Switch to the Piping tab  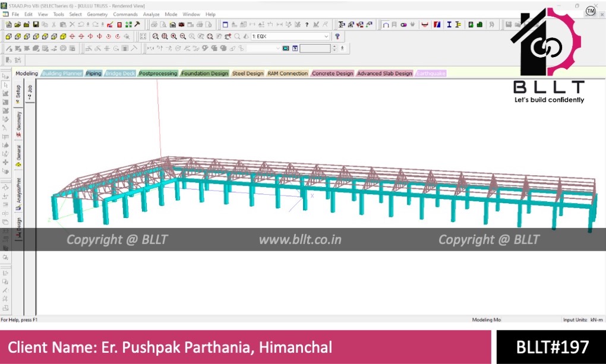93,74
